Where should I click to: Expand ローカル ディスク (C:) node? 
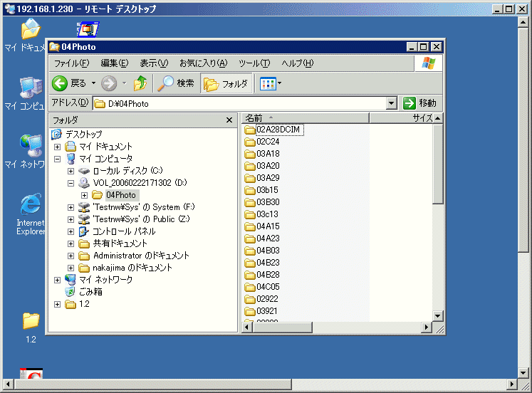click(x=71, y=171)
